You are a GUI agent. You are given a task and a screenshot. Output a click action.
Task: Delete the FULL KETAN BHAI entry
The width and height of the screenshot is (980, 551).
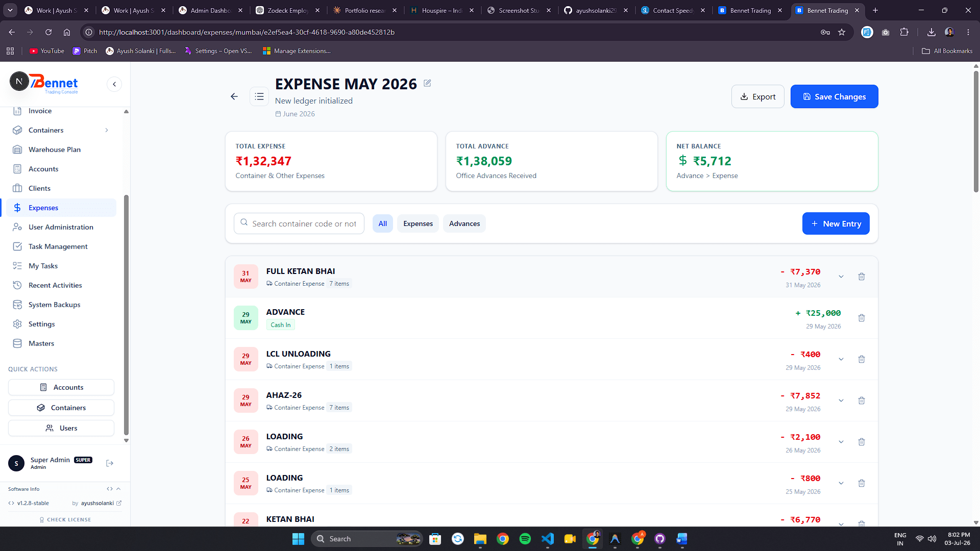tap(862, 277)
